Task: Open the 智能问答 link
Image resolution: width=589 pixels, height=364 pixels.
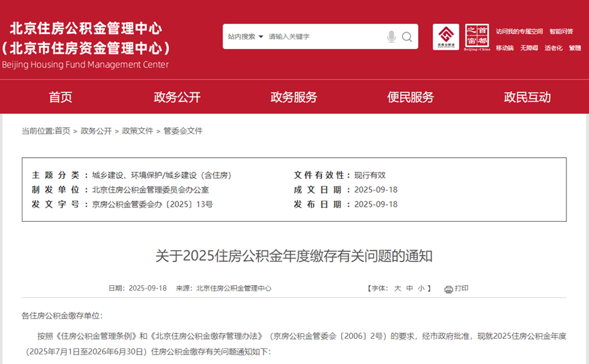Action: [561, 31]
